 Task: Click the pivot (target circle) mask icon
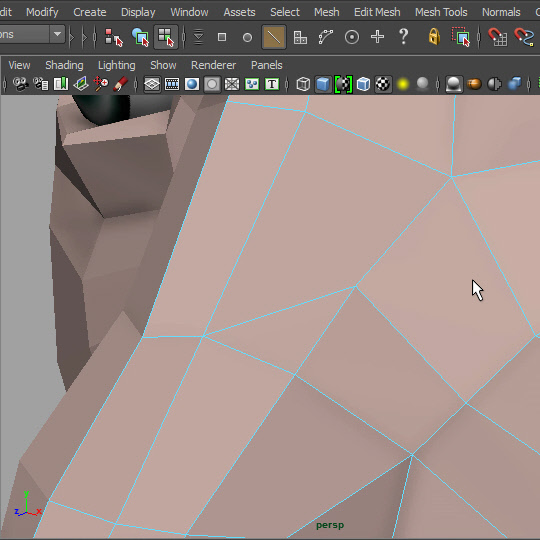(x=352, y=37)
